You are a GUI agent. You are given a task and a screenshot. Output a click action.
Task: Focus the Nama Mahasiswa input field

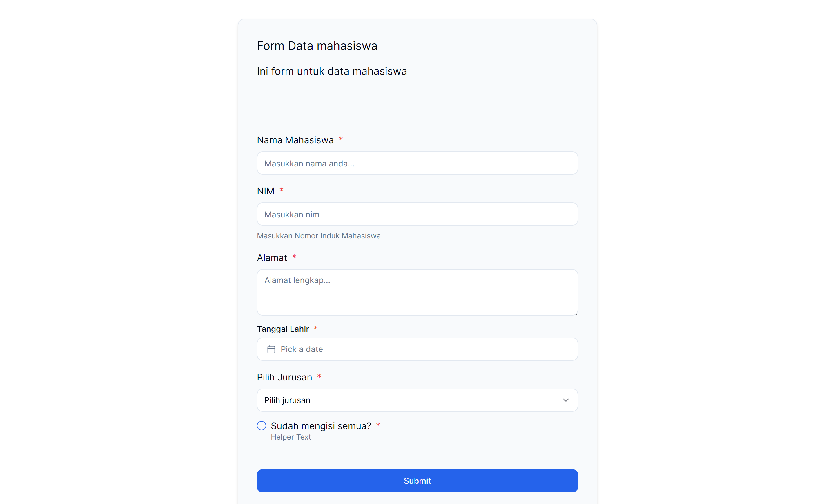(x=417, y=163)
